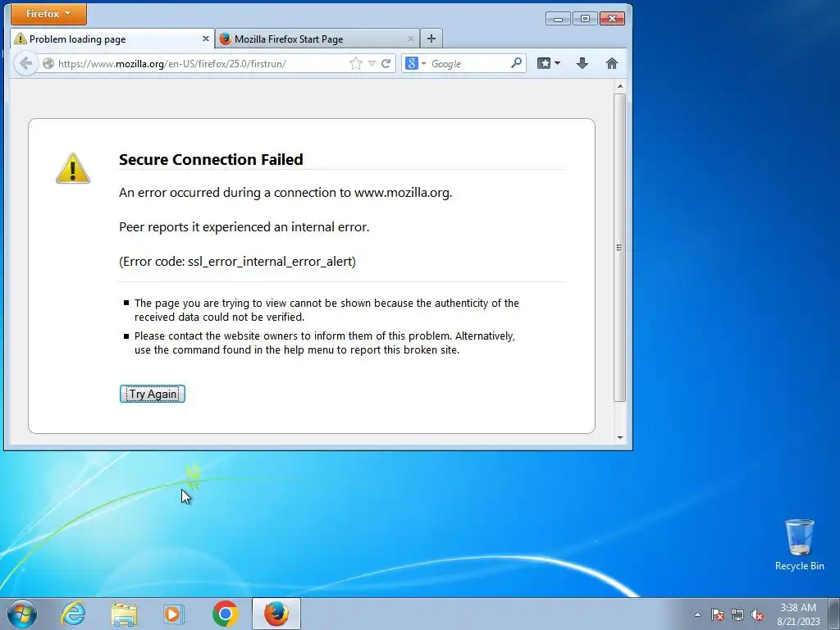Go to the Firefox home page
The height and width of the screenshot is (630, 840).
tap(612, 64)
